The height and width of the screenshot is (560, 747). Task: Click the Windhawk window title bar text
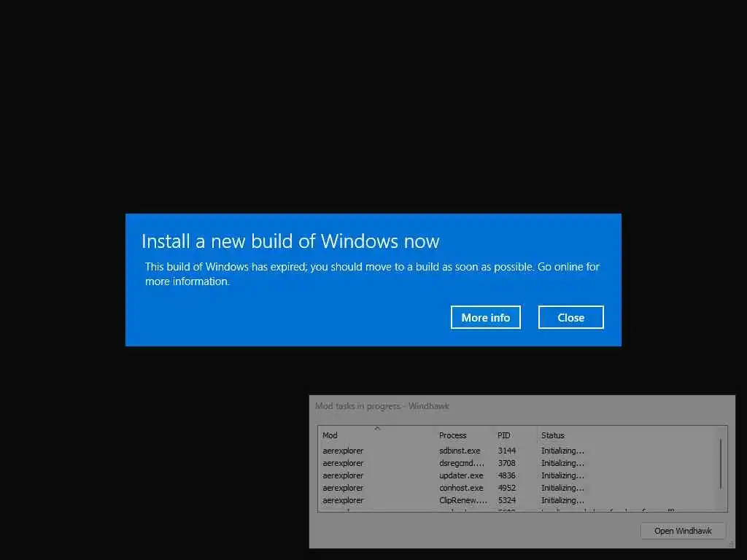(382, 406)
